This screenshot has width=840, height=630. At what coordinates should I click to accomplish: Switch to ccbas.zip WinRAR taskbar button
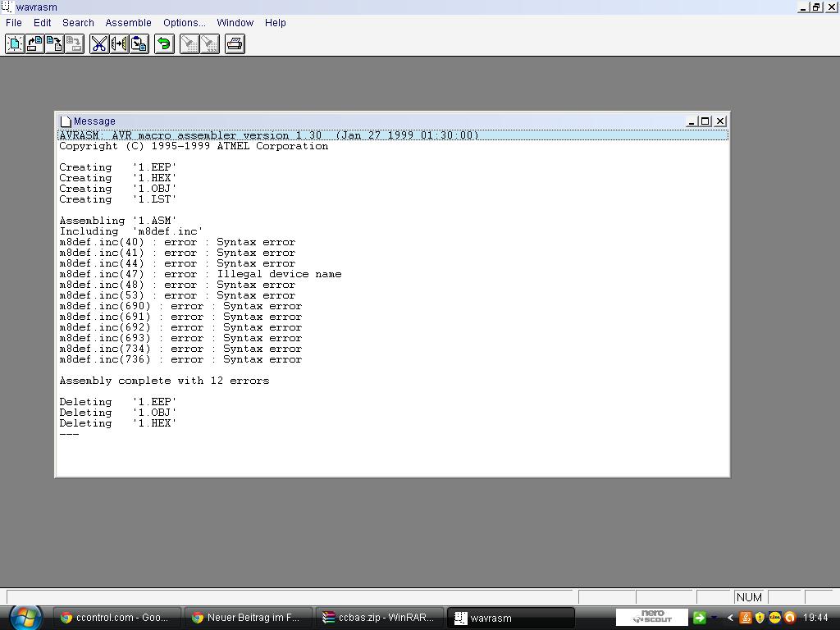coord(379,618)
